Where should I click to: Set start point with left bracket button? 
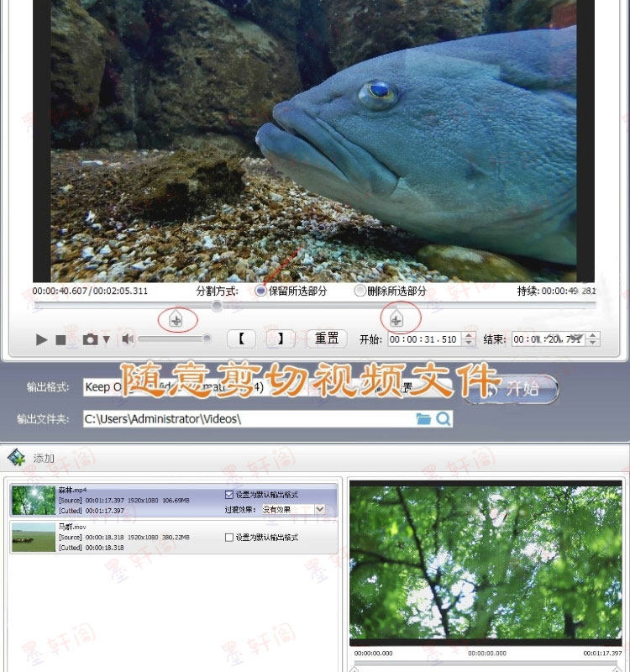click(x=241, y=339)
